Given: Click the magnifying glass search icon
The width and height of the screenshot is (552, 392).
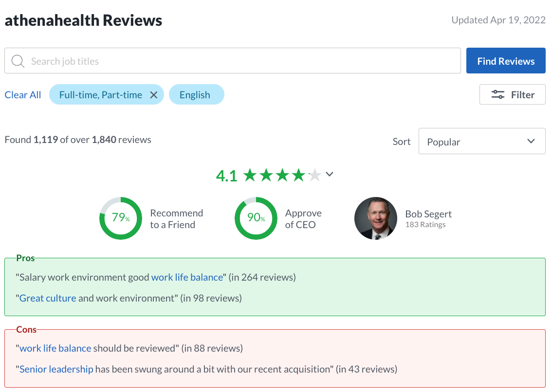Looking at the screenshot, I should click(18, 61).
